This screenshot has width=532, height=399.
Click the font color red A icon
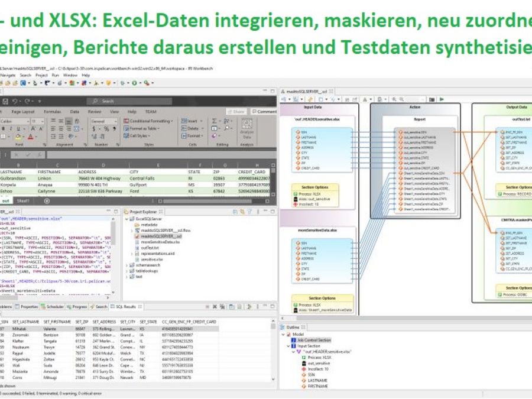click(31, 137)
